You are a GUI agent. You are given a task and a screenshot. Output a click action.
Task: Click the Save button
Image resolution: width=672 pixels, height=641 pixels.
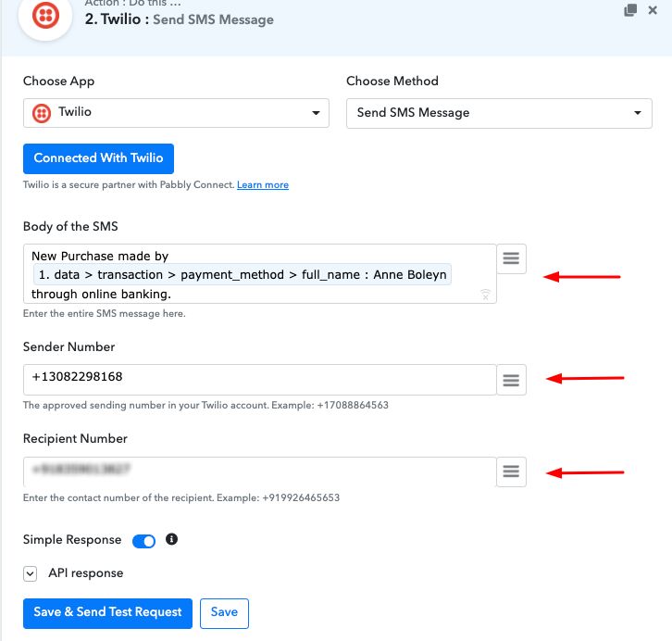(x=224, y=613)
